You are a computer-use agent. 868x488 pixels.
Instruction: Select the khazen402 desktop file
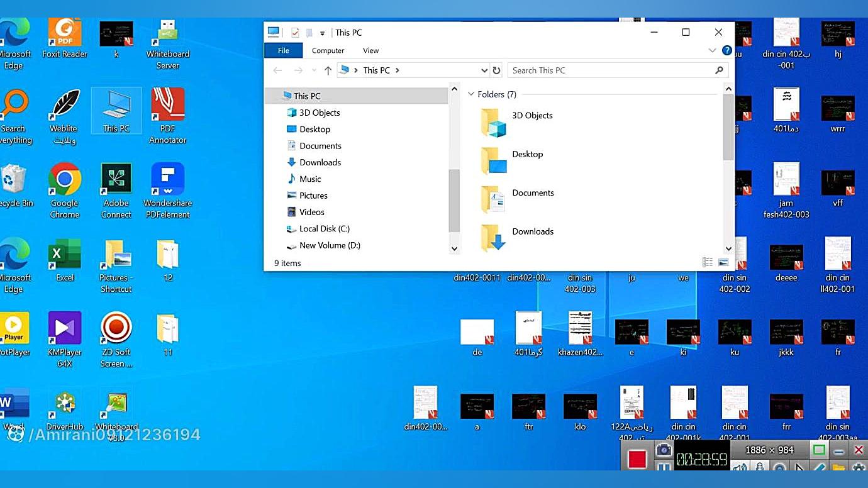[580, 334]
